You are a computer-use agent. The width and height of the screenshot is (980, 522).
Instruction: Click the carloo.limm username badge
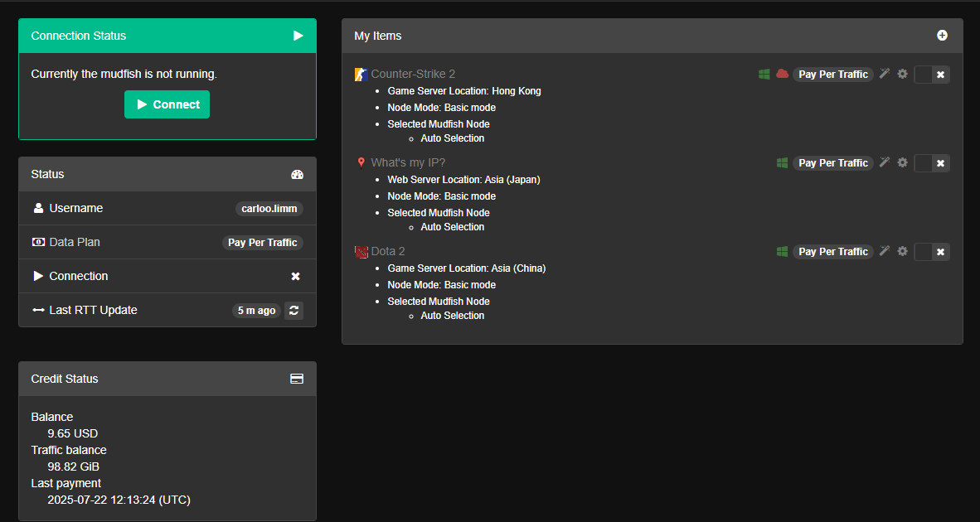click(269, 209)
